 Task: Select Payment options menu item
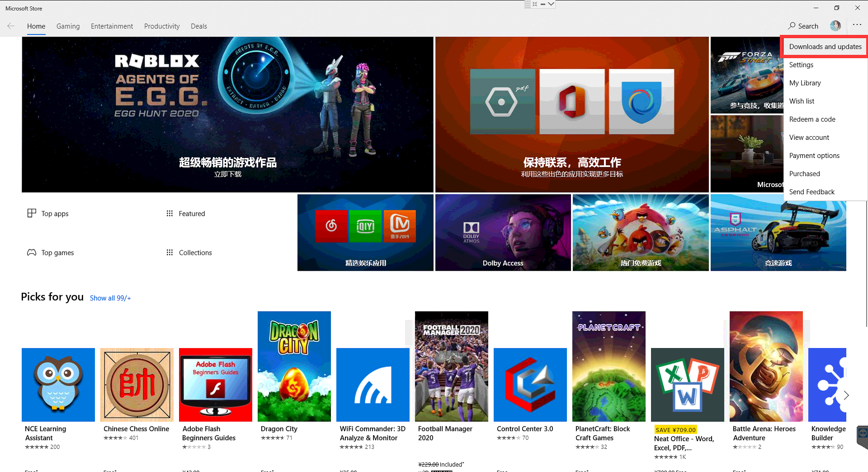pos(825,155)
